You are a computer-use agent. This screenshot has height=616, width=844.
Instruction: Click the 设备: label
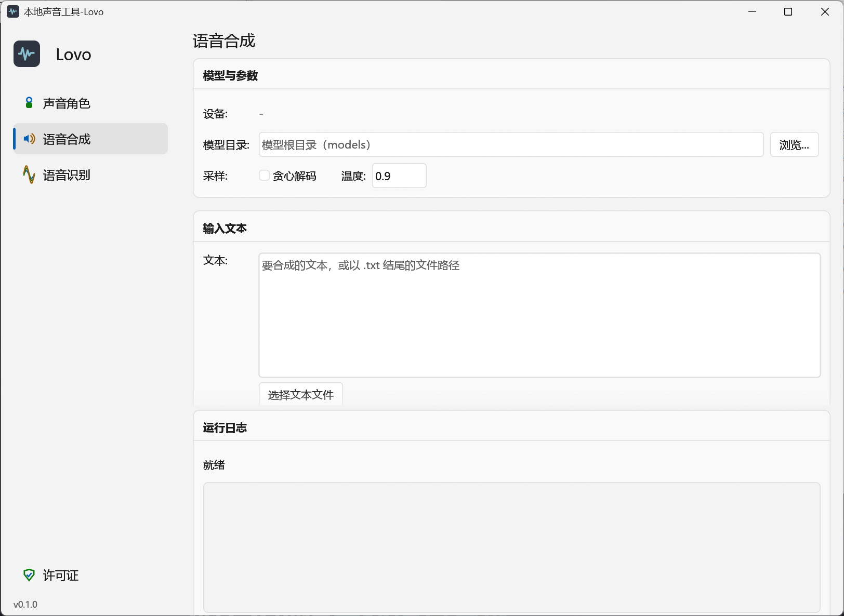point(215,114)
